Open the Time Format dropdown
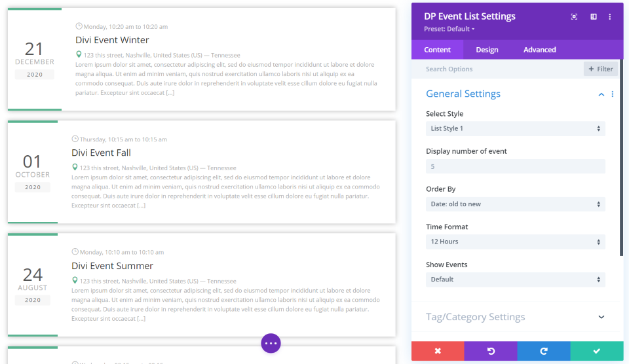The width and height of the screenshot is (629, 364). click(x=515, y=242)
